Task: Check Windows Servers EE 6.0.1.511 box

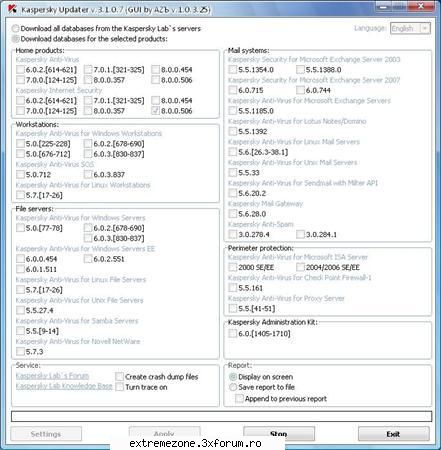Action: coord(20,269)
